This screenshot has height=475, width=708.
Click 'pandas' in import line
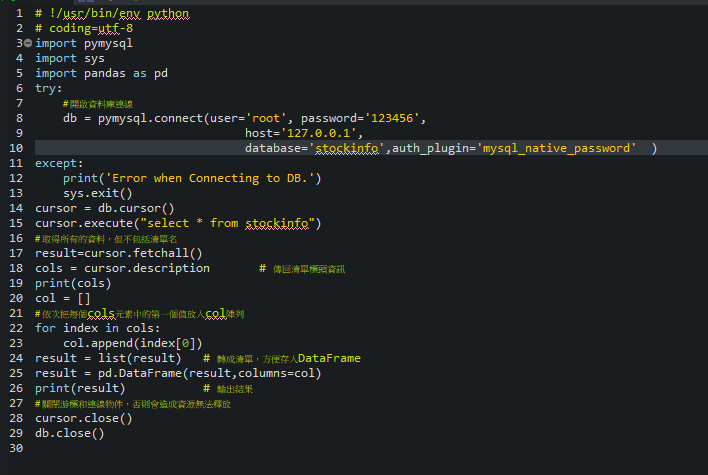105,74
